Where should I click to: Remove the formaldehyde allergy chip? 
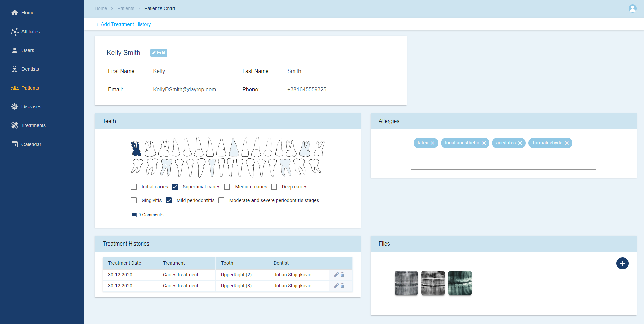pos(567,143)
